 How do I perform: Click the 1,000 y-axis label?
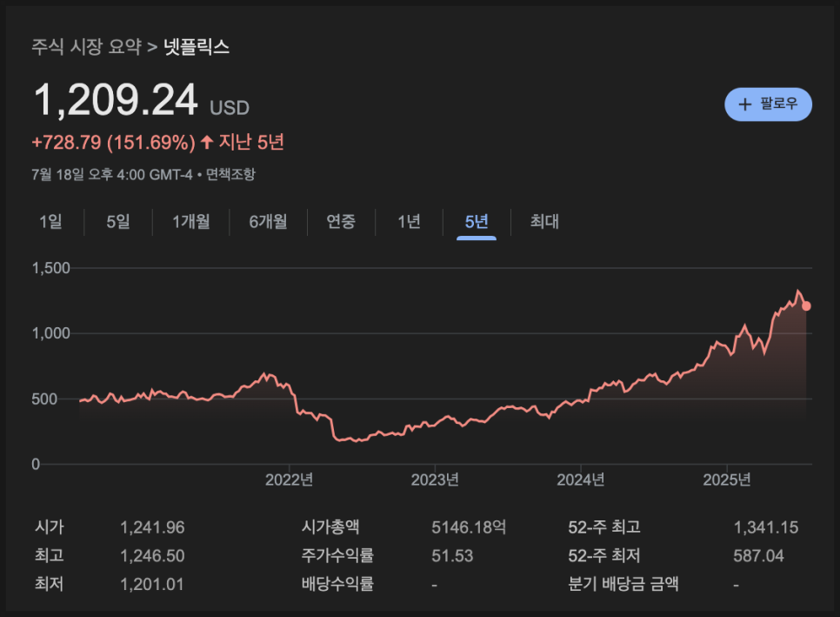(51, 333)
